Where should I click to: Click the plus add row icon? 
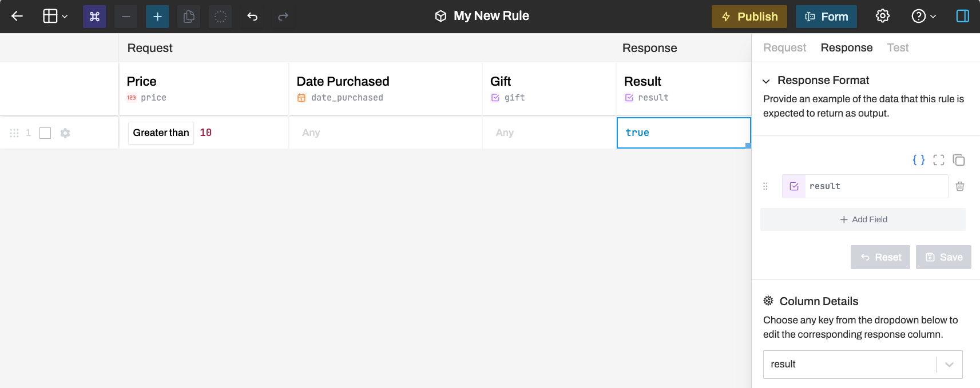(157, 17)
